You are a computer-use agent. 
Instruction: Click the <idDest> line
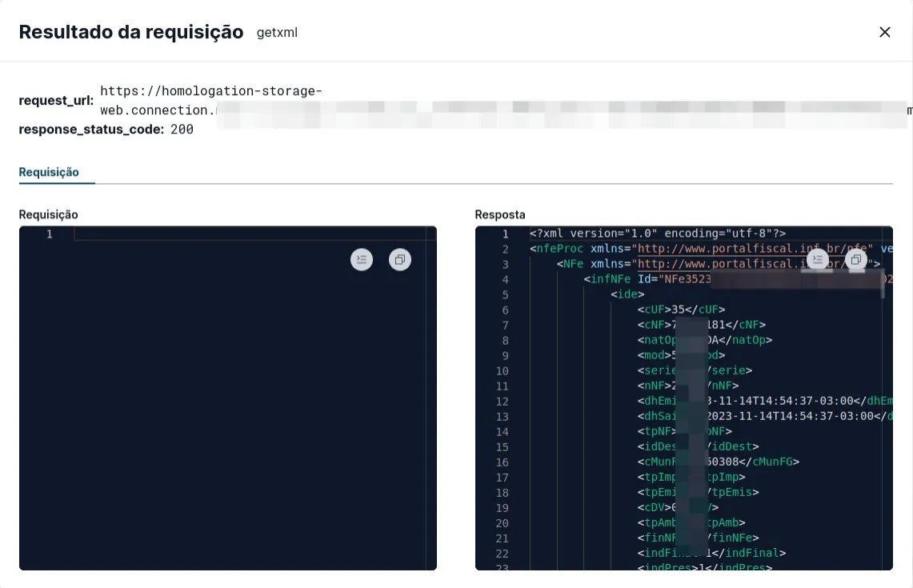(698, 446)
